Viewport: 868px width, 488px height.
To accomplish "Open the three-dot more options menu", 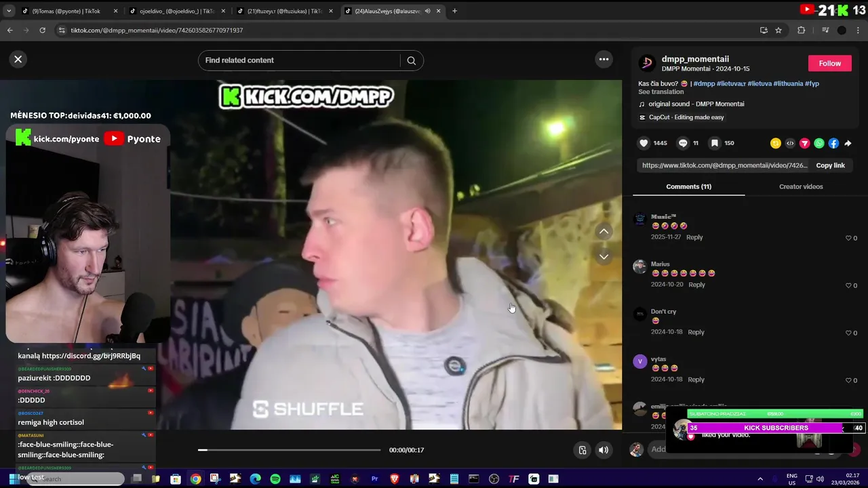I will click(604, 60).
